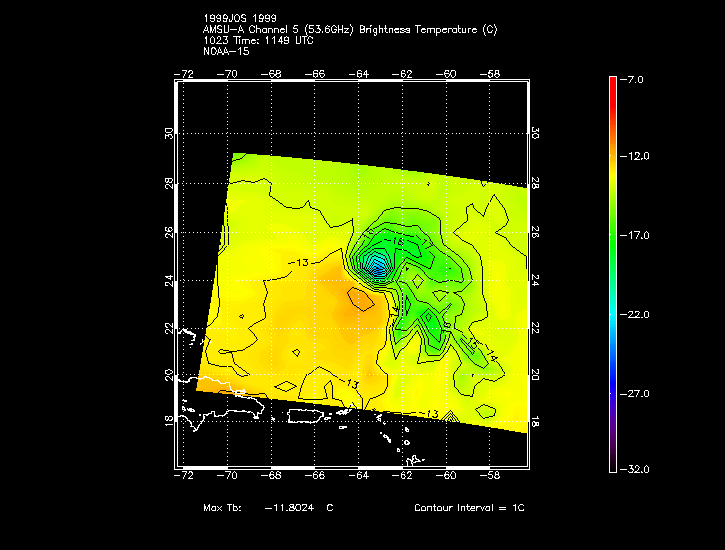Click the -32.0 color bar label

click(637, 469)
